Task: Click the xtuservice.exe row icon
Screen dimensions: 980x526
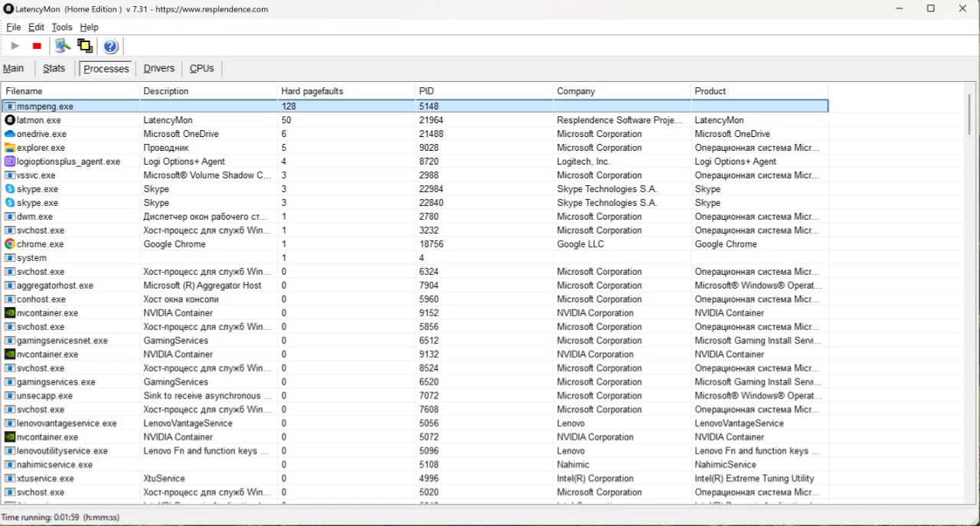Action: point(10,479)
